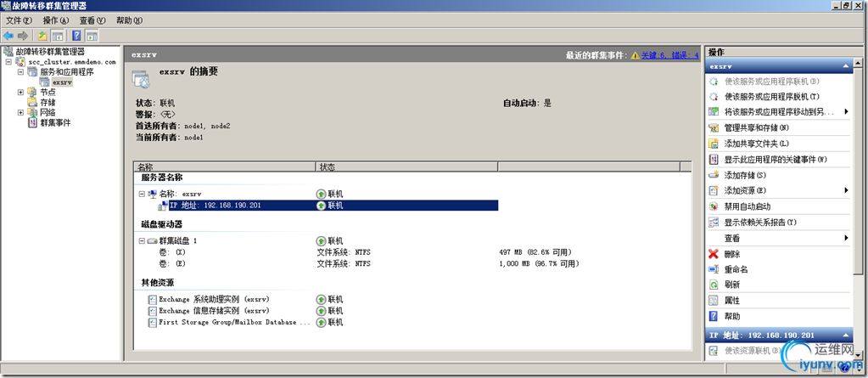Click the 节点 nodes folder icon

(x=32, y=93)
